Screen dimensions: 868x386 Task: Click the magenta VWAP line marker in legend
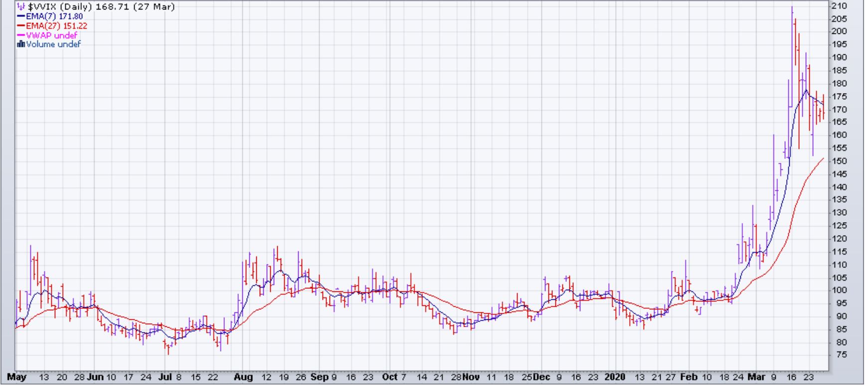click(21, 35)
